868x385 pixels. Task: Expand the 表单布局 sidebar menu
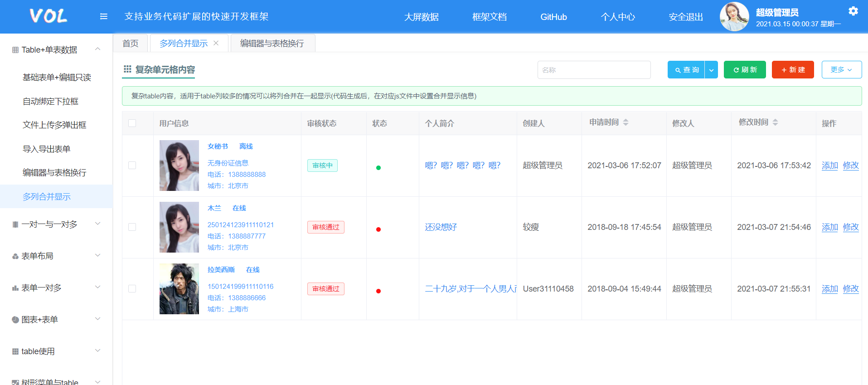[56, 256]
